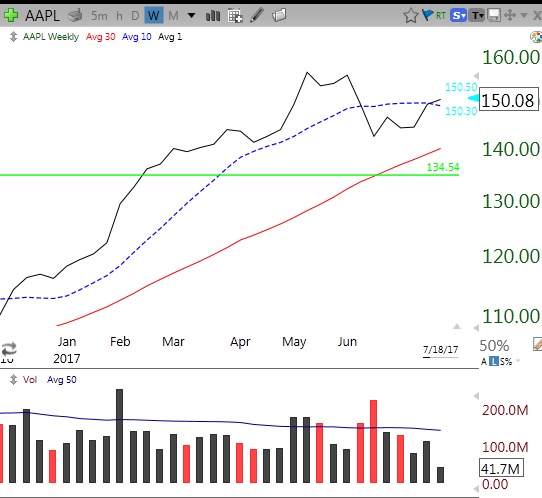Open the gray T dropdown
Image resolution: width=542 pixels, height=498 pixels.
point(477,16)
